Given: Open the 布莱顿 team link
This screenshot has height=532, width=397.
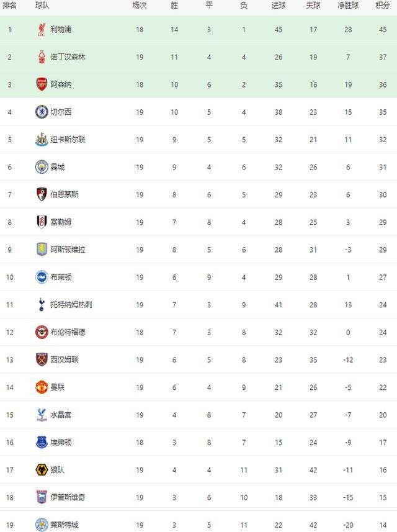Looking at the screenshot, I should tap(61, 277).
